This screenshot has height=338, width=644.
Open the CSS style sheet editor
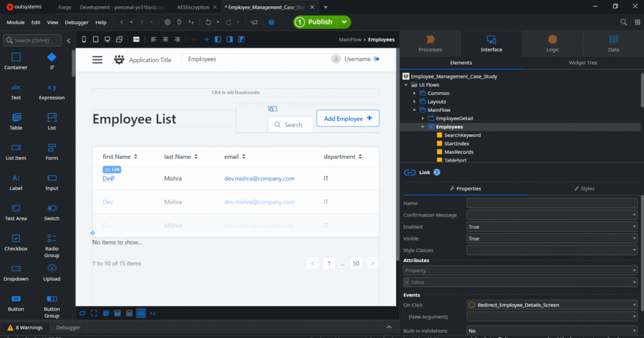(x=136, y=40)
